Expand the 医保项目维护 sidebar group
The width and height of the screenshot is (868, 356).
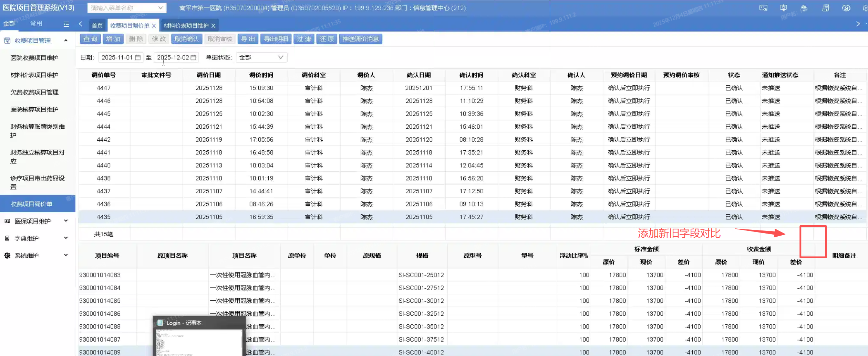38,221
